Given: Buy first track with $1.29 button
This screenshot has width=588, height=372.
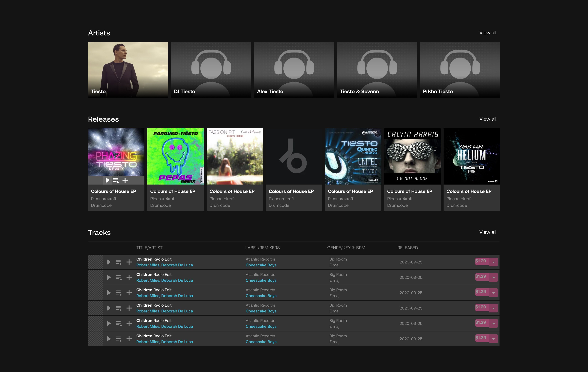Looking at the screenshot, I should pyautogui.click(x=482, y=262).
